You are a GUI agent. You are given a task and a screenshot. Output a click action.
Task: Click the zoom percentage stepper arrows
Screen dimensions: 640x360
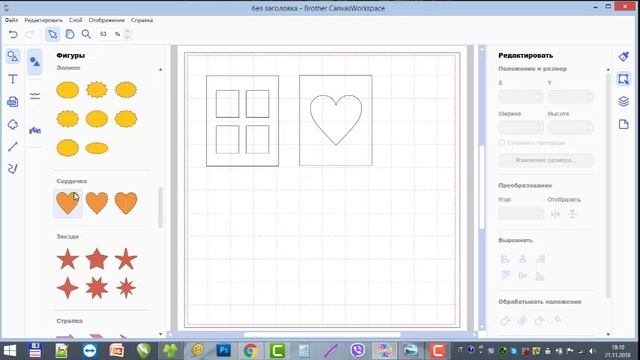(x=127, y=34)
